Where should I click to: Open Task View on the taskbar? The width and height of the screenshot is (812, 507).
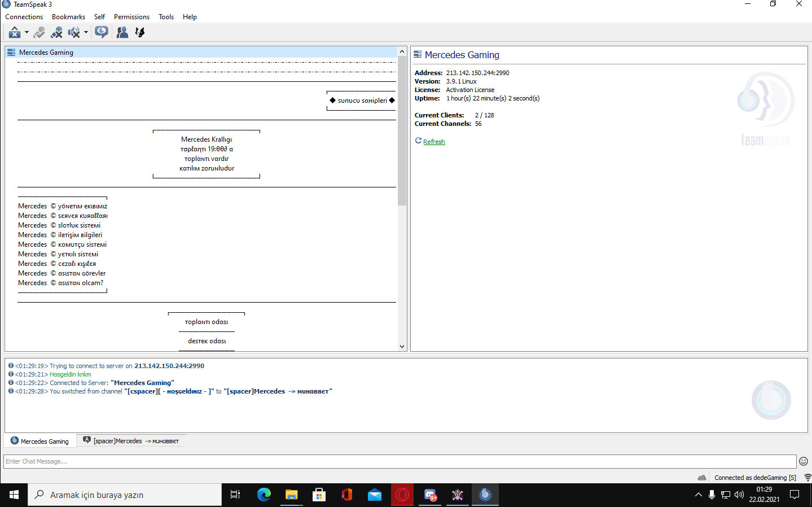235,495
